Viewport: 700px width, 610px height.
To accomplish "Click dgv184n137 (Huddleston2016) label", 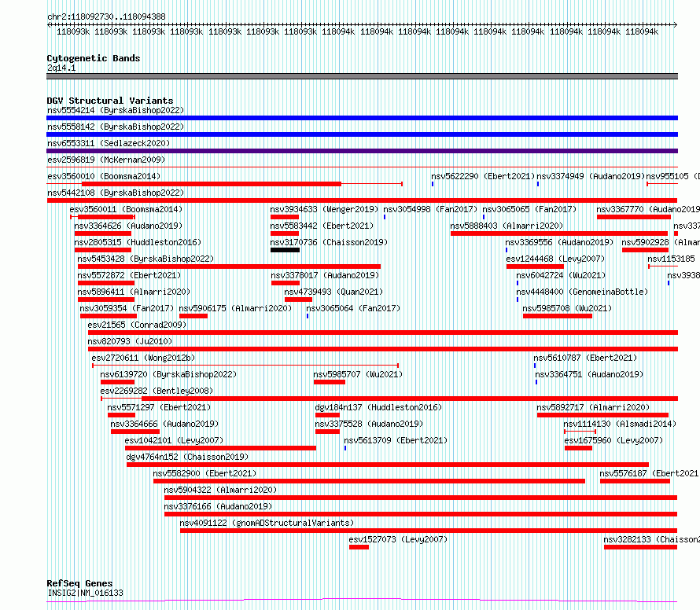I will point(378,407).
